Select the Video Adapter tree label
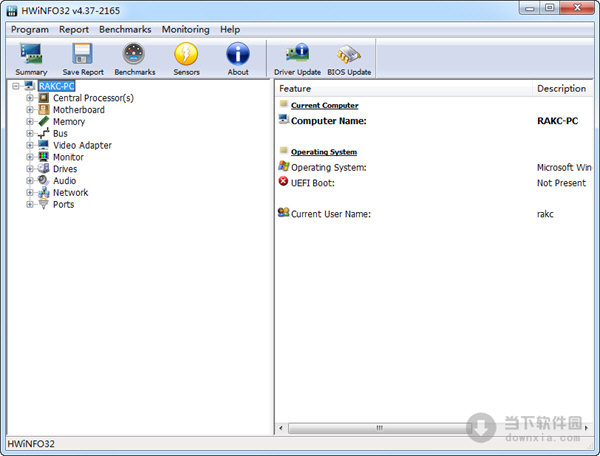 82,145
